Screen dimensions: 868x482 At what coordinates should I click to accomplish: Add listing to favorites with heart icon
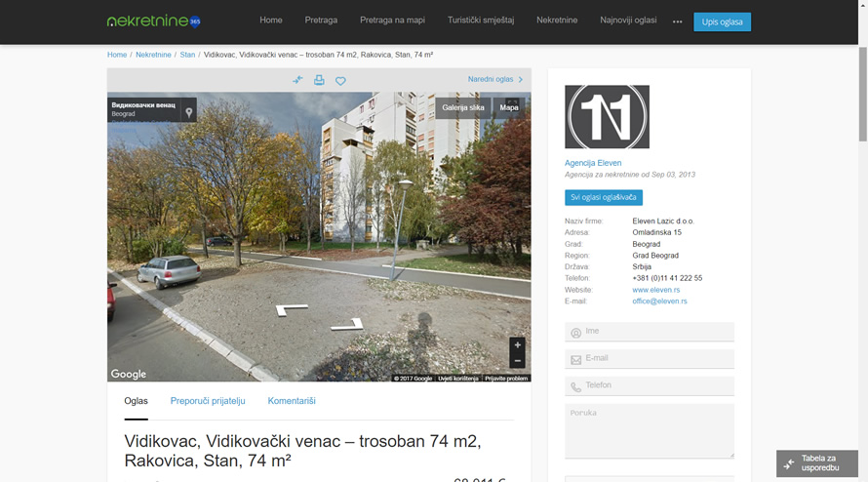tap(340, 81)
